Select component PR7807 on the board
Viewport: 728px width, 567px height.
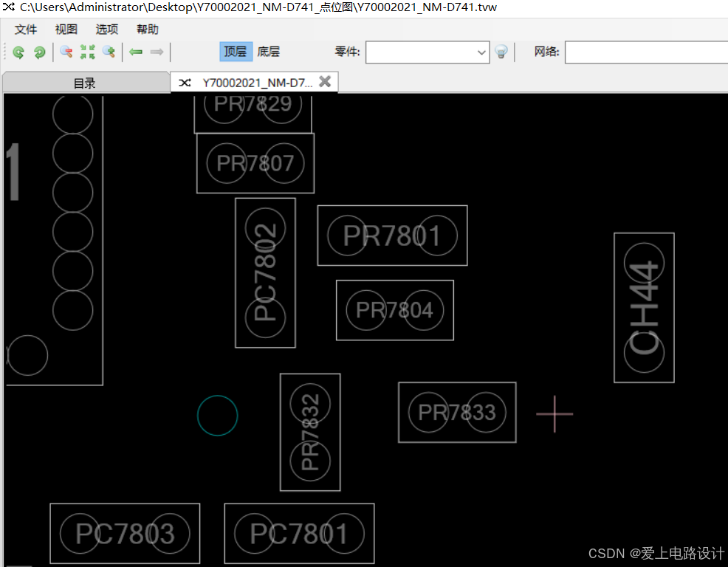pyautogui.click(x=255, y=163)
